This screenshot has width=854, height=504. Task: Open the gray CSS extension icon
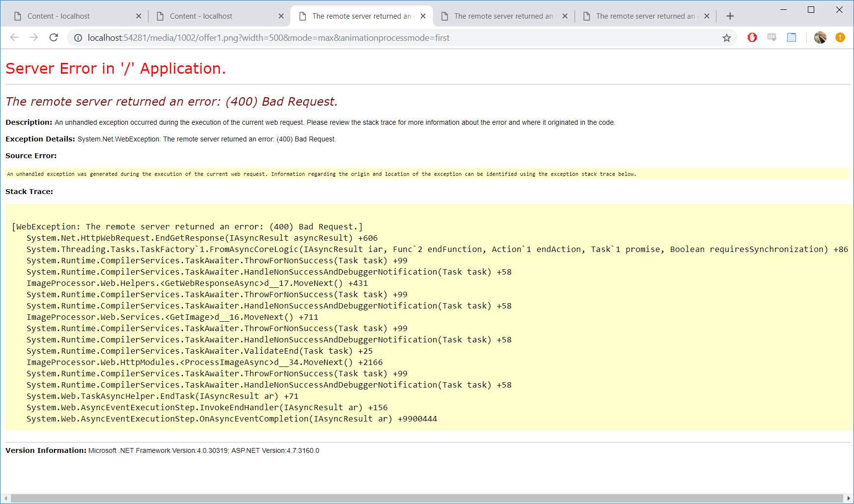point(772,37)
